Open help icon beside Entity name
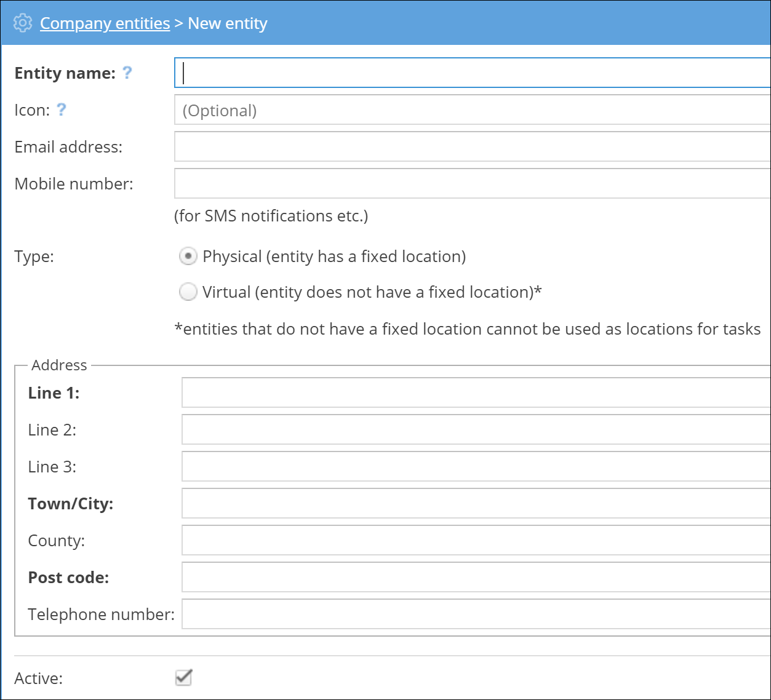Screen dimensions: 771x700 pyautogui.click(x=127, y=73)
